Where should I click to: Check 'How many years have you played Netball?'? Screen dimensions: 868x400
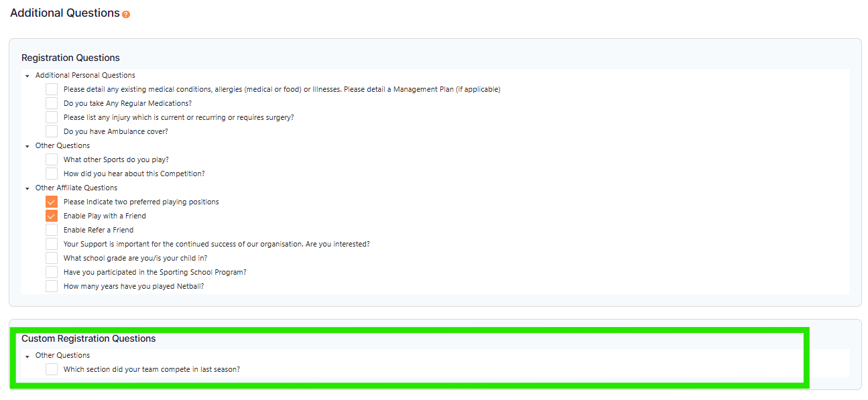pyautogui.click(x=52, y=286)
